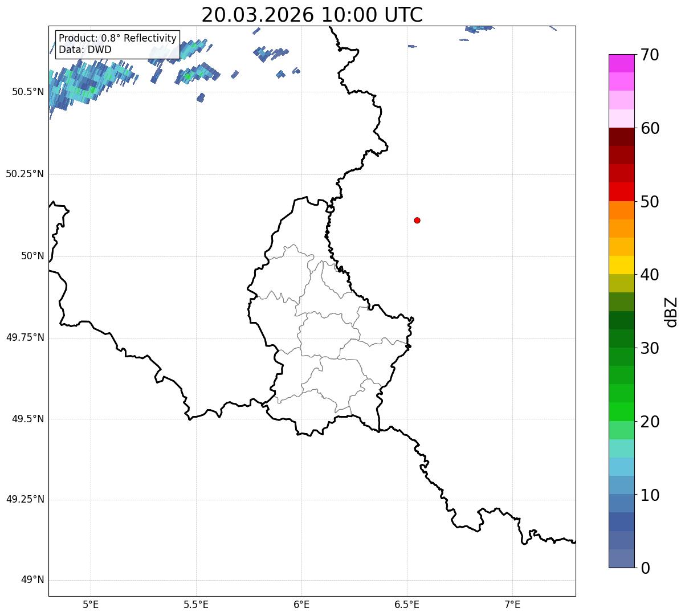Screen dimensions: 685x616
Task: Click the "Data: DWD" label
Action: click(85, 50)
